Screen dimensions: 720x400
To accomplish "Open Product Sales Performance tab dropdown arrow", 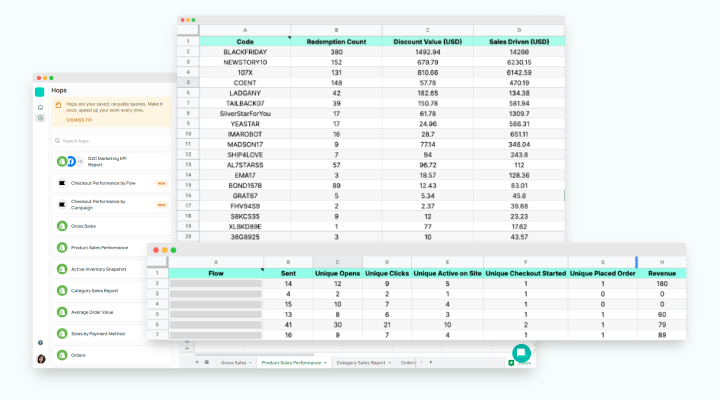I will click(325, 363).
